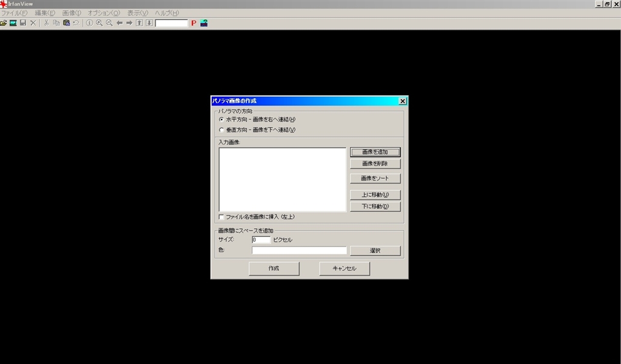
Task: Click the About IrfanView icon
Action: coord(204,23)
